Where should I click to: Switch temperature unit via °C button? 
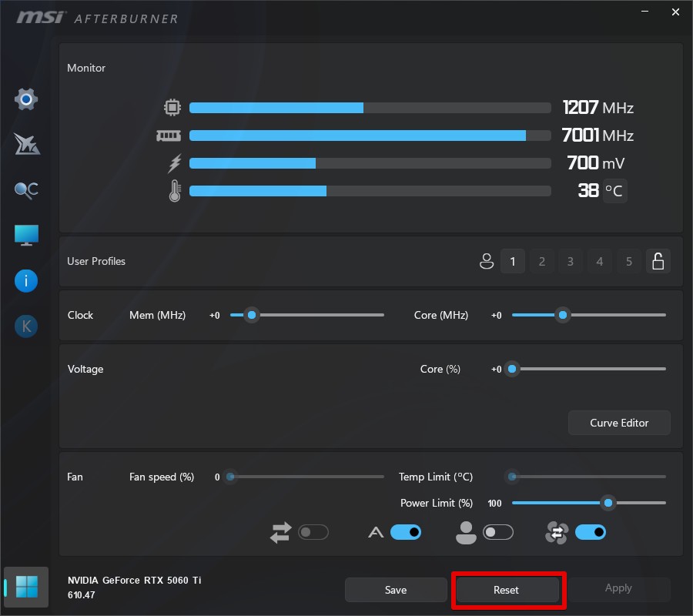coord(614,191)
